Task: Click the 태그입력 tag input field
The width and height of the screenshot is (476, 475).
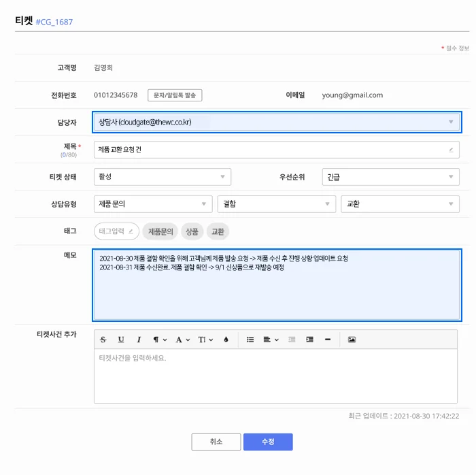Action: tap(116, 231)
